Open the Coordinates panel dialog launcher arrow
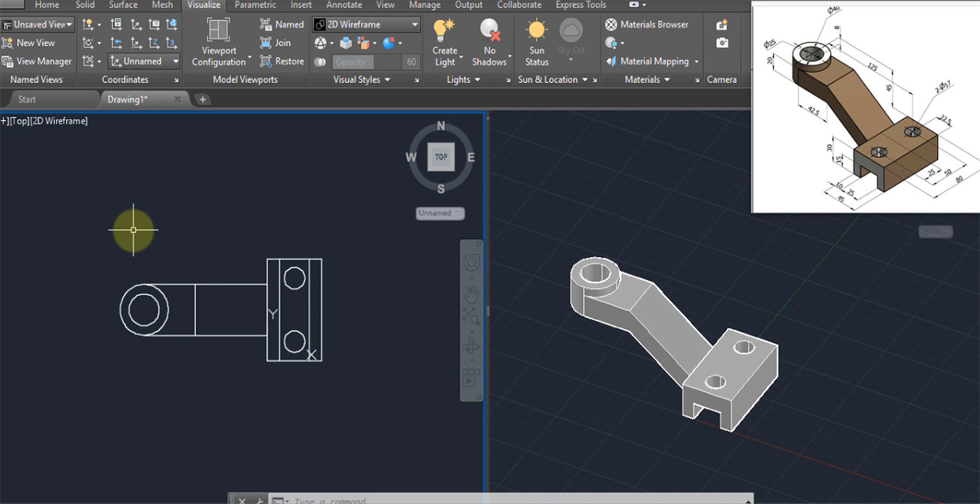The width and height of the screenshot is (980, 504). click(x=176, y=80)
